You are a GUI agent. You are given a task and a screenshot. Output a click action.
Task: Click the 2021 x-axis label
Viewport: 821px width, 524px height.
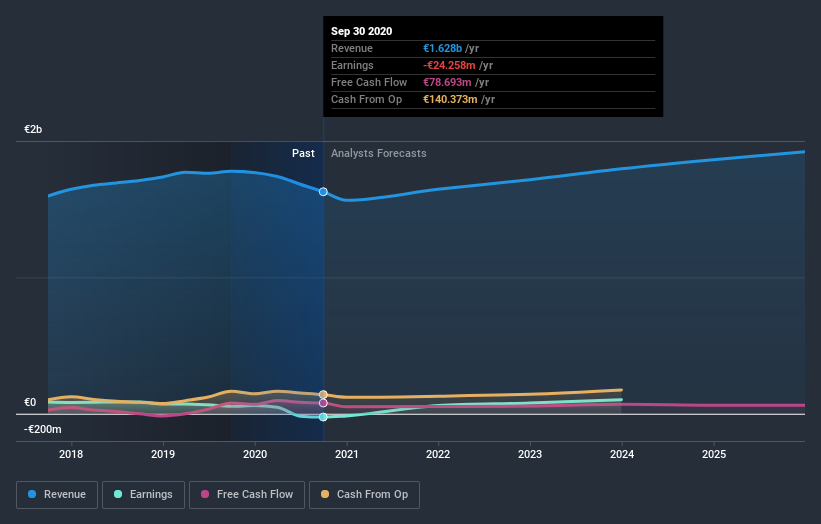347,454
